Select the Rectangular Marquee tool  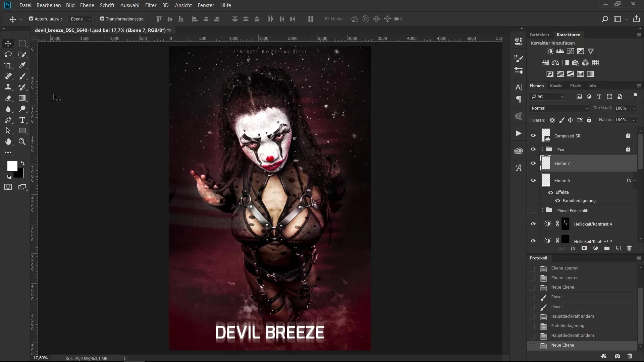point(22,44)
